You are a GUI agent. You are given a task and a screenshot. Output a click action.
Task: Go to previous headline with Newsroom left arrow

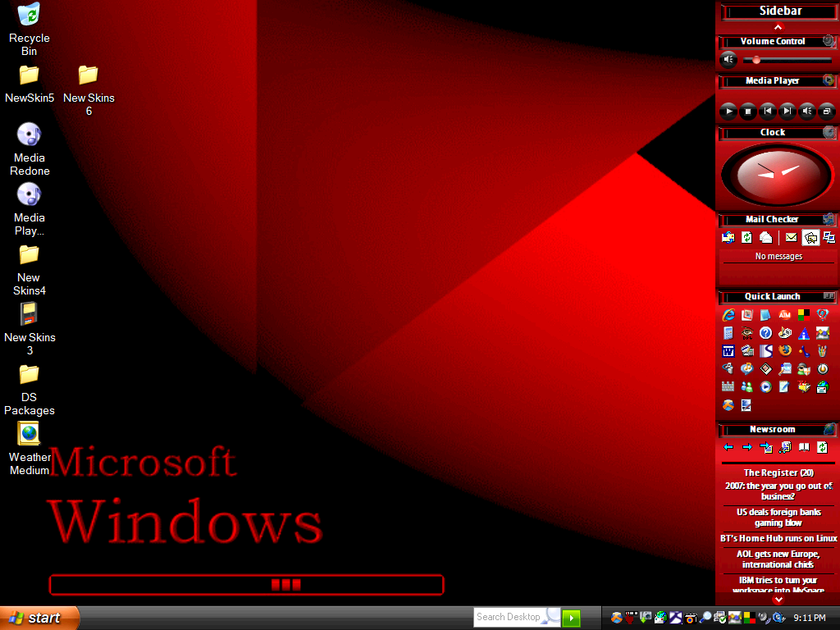click(x=728, y=447)
